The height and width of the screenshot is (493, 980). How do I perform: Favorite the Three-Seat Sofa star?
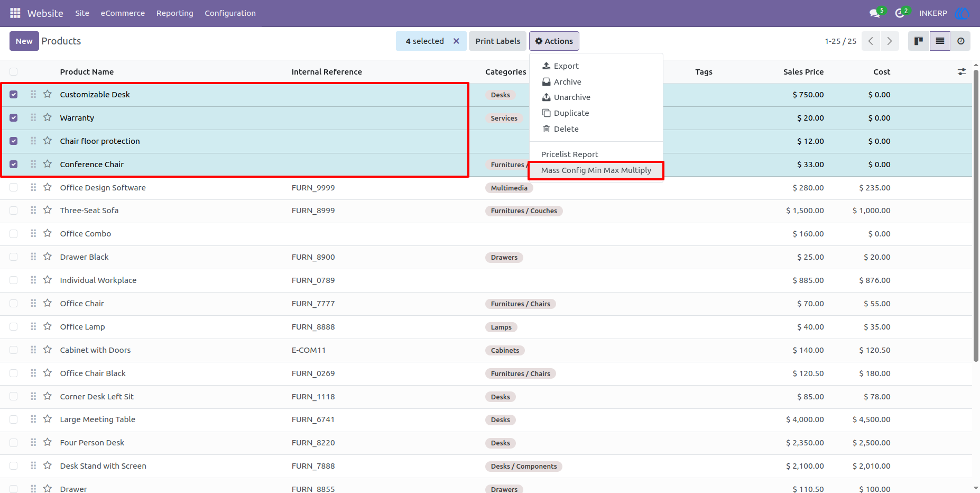(x=48, y=210)
